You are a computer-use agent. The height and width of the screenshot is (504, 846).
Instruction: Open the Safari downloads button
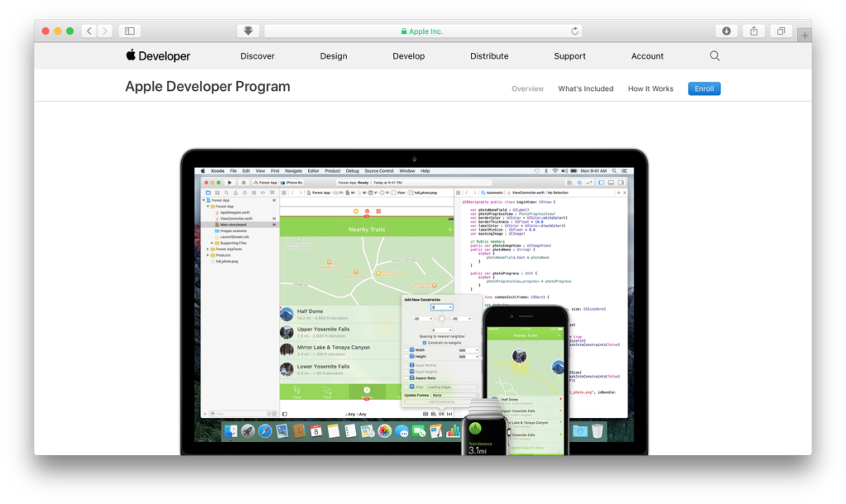[x=726, y=31]
